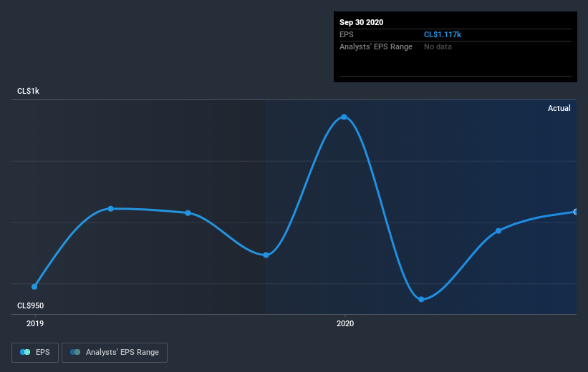
Task: Toggle the Analysts' EPS Range legend button
Action: pos(115,353)
